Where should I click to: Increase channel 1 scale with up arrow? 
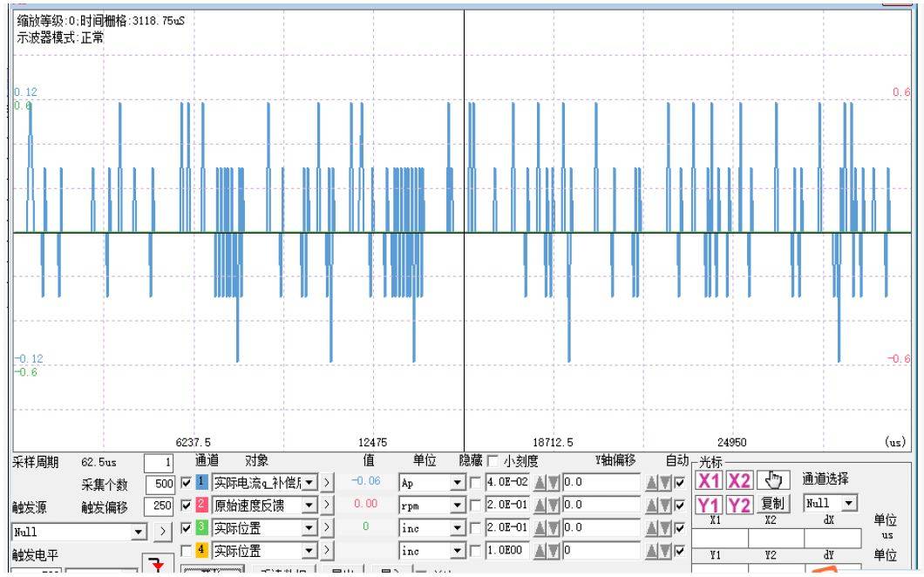pyautogui.click(x=540, y=481)
